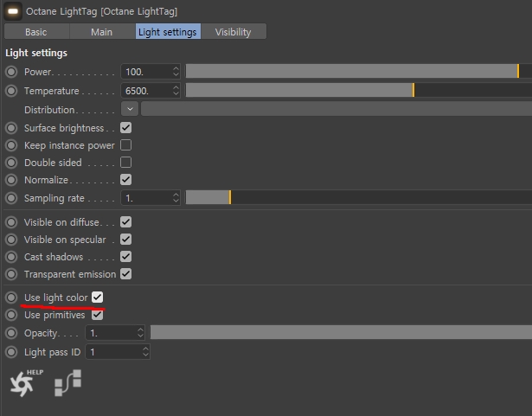Toggle Cast shadows animation dot
The width and height of the screenshot is (532, 416).
click(11, 257)
